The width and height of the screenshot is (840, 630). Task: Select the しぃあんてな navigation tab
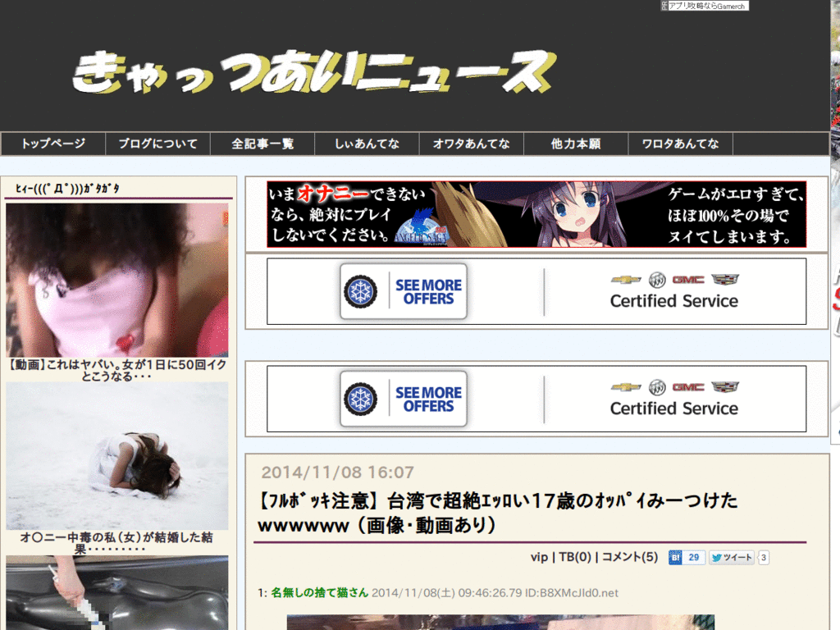tap(367, 144)
